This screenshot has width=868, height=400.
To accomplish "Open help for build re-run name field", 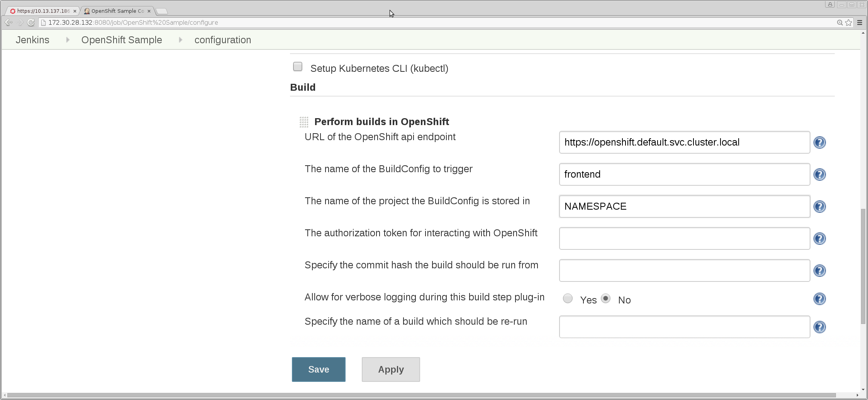I will [x=819, y=327].
